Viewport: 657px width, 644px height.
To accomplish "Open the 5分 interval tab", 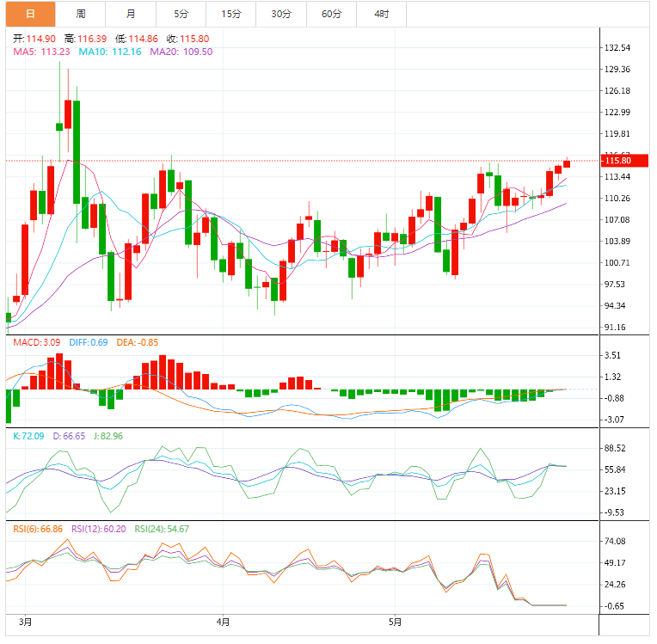I will click(181, 14).
